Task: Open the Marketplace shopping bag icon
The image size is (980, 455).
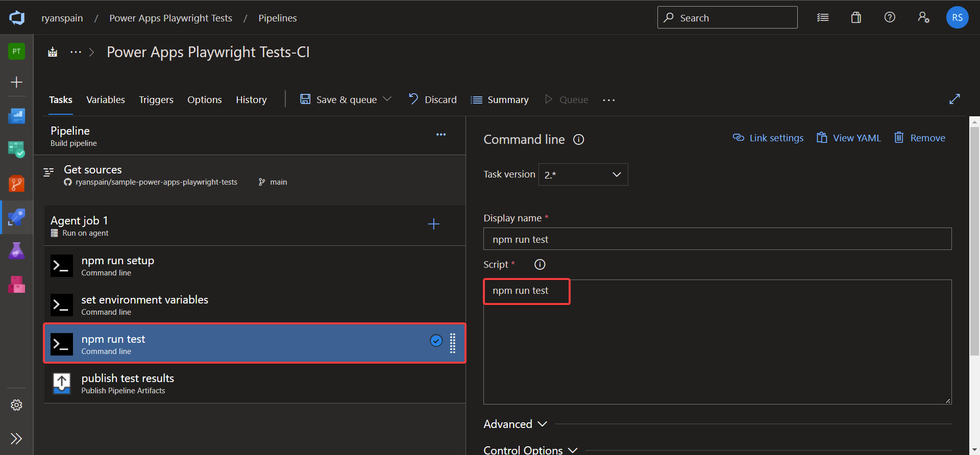Action: click(856, 17)
